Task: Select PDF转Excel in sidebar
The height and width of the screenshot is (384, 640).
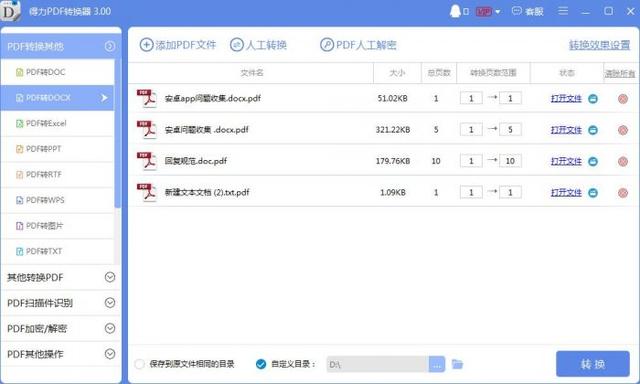Action: (x=58, y=123)
